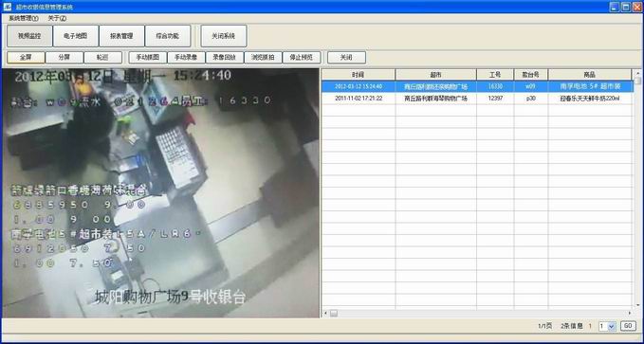The width and height of the screenshot is (644, 344).
Task: Click the GO page button
Action: pyautogui.click(x=628, y=326)
